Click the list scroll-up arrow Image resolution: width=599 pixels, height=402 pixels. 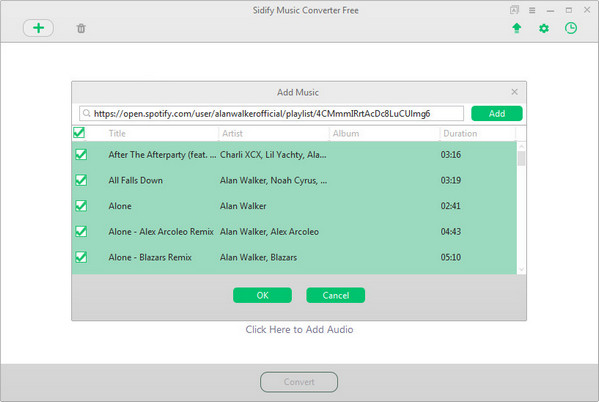tap(521, 146)
